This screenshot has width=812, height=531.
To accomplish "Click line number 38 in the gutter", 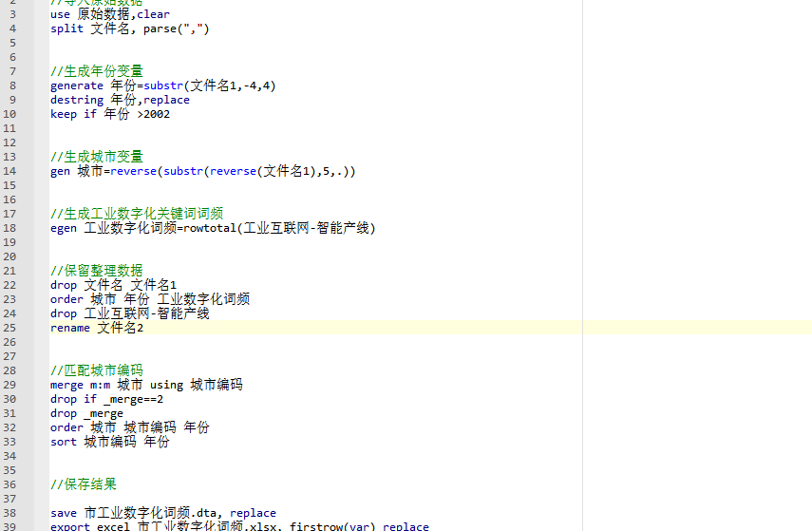I will 9,513.
